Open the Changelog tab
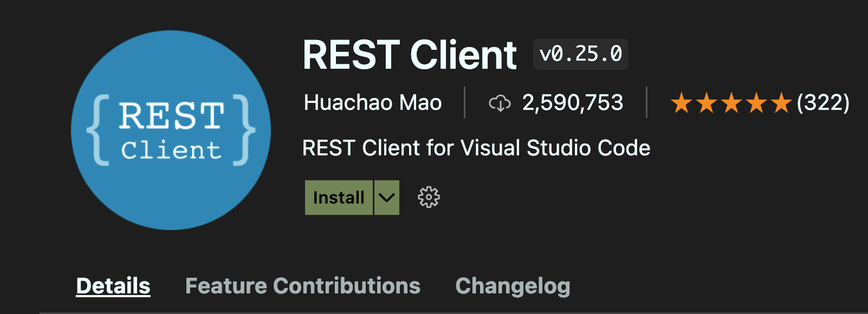868x314 pixels. (513, 286)
